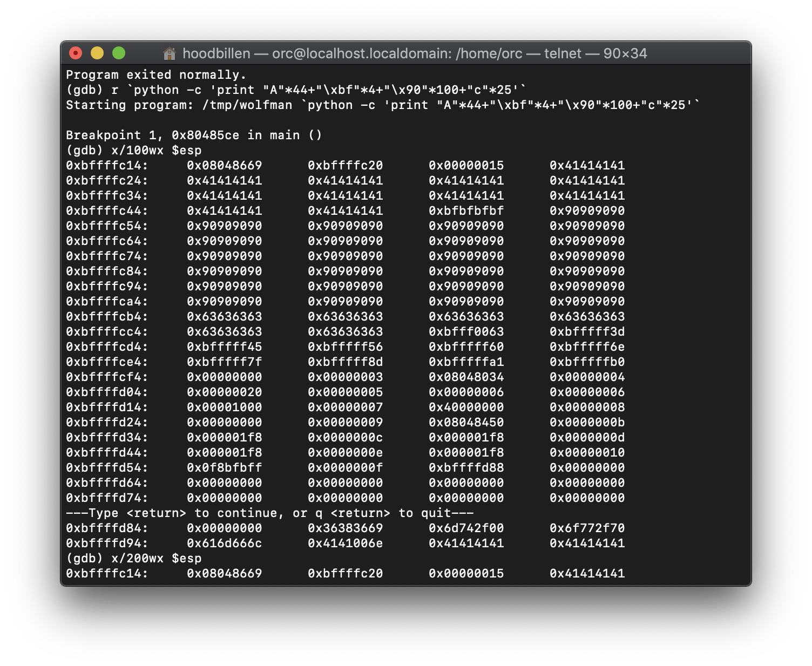This screenshot has width=812, height=666.
Task: Select value 0x00000015 in first 0xbffffc14 row
Action: pyautogui.click(x=466, y=165)
